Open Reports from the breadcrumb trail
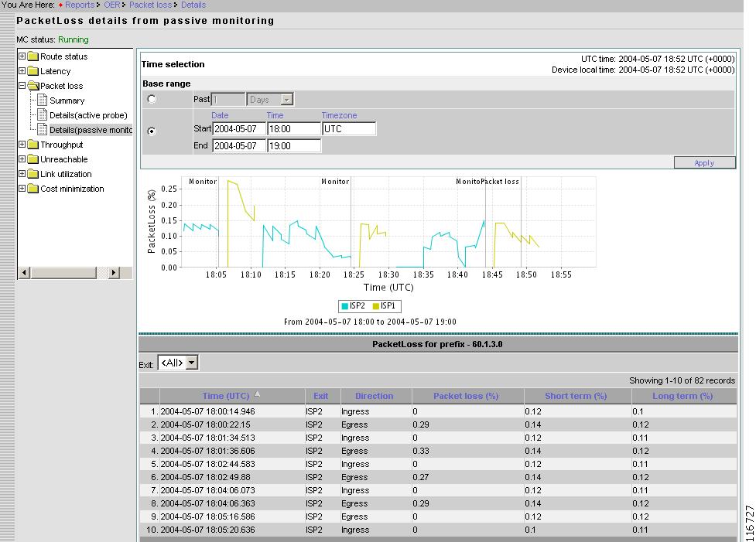 [x=80, y=5]
